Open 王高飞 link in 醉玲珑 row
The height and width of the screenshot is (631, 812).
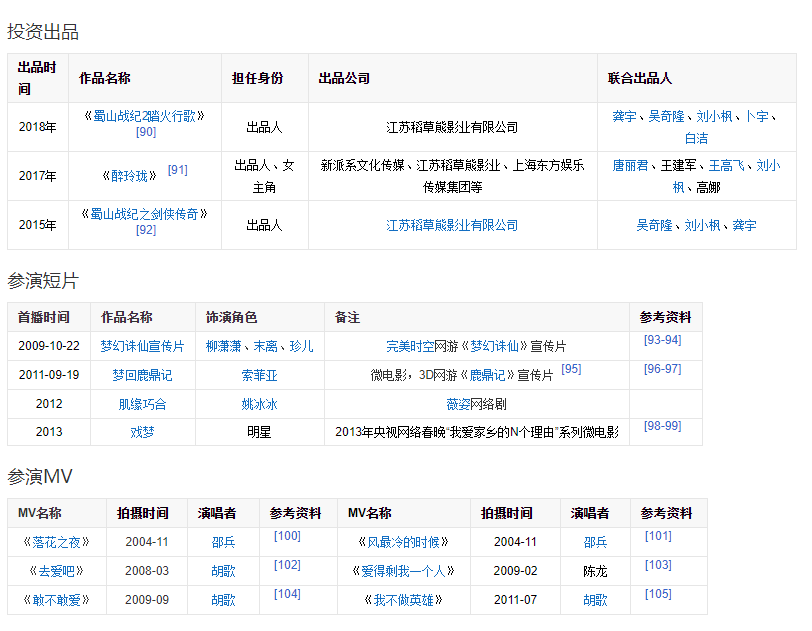click(726, 166)
